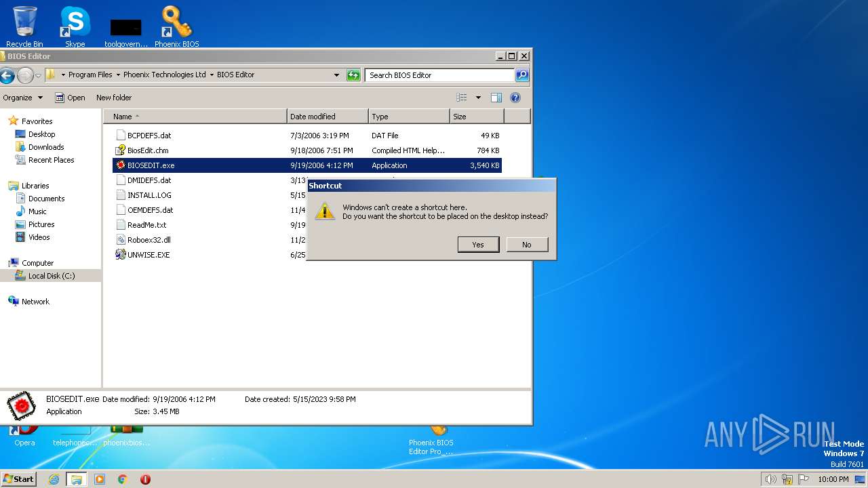This screenshot has width=868, height=488.
Task: Click the network tray icon
Action: click(787, 479)
